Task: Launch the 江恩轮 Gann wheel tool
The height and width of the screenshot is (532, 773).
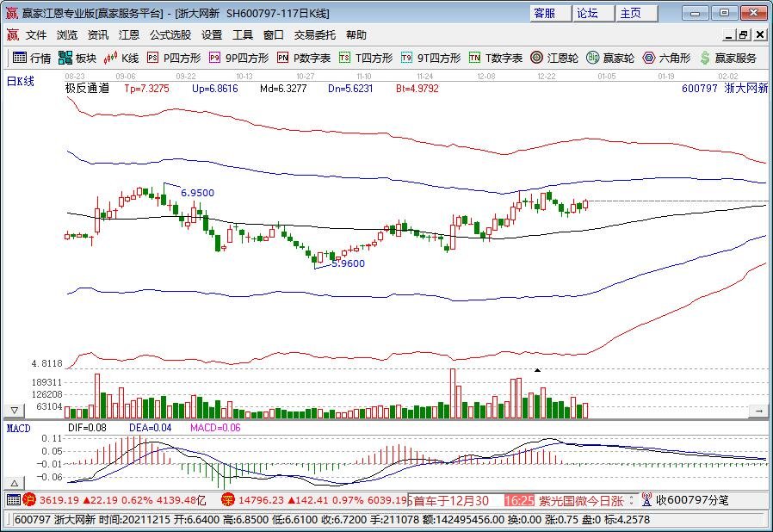Action: [554, 59]
